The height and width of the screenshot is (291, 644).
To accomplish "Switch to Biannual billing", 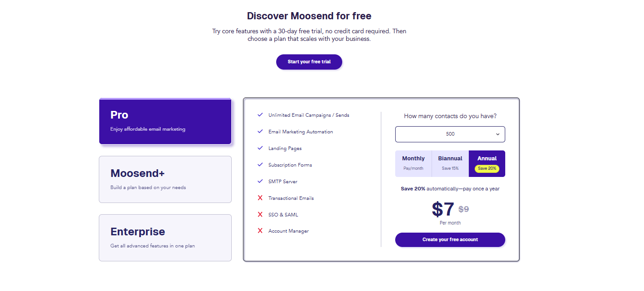I will pyautogui.click(x=450, y=163).
